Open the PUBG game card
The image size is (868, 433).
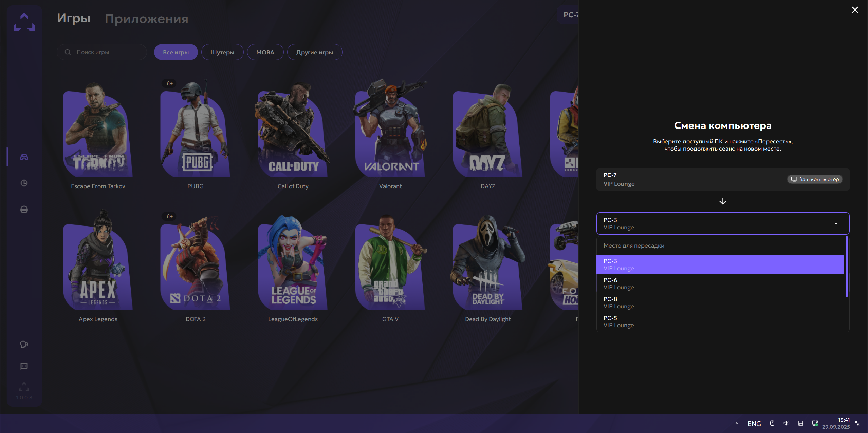pyautogui.click(x=195, y=134)
